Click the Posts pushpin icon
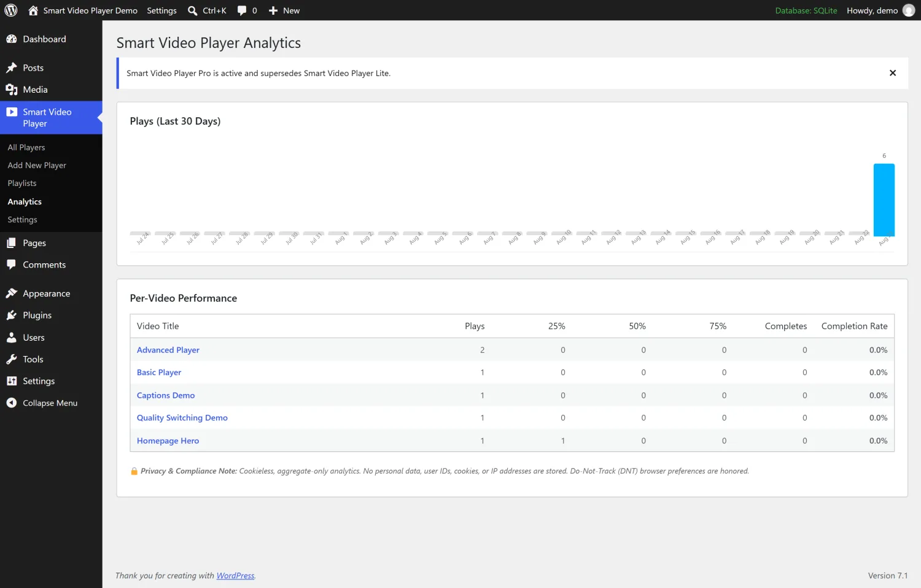This screenshot has height=588, width=921. [x=12, y=68]
